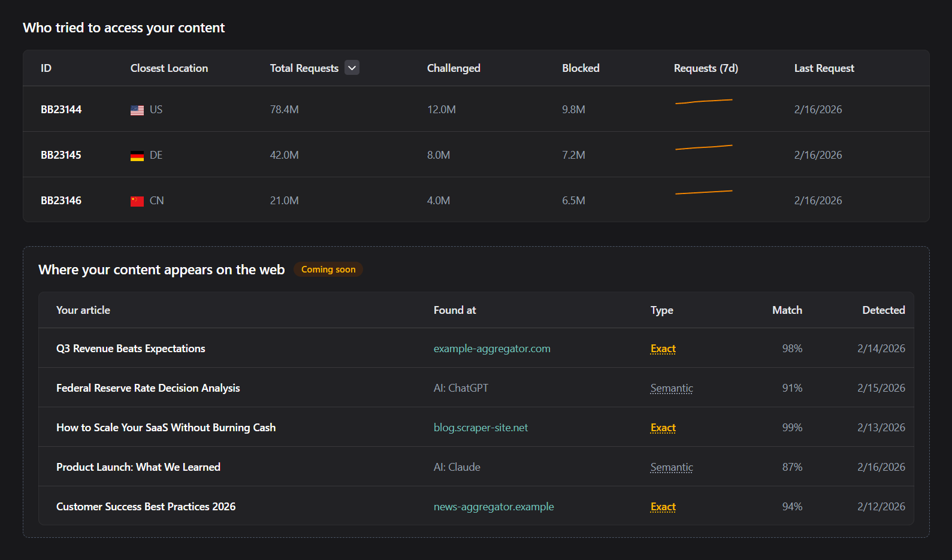Viewport: 952px width, 560px height.
Task: Expand the Total Requests sort dropdown arrow
Action: tap(352, 68)
